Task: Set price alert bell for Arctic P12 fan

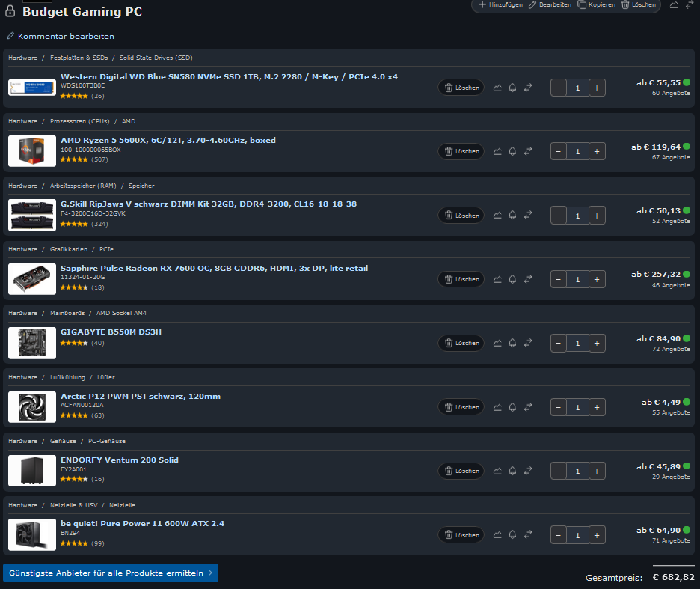Action: click(x=512, y=407)
